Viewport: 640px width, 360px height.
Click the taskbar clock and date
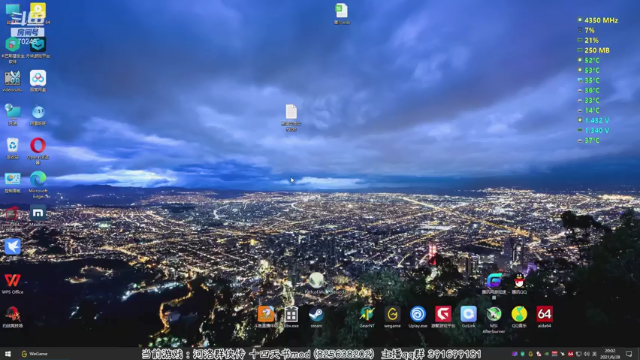[x=610, y=354]
